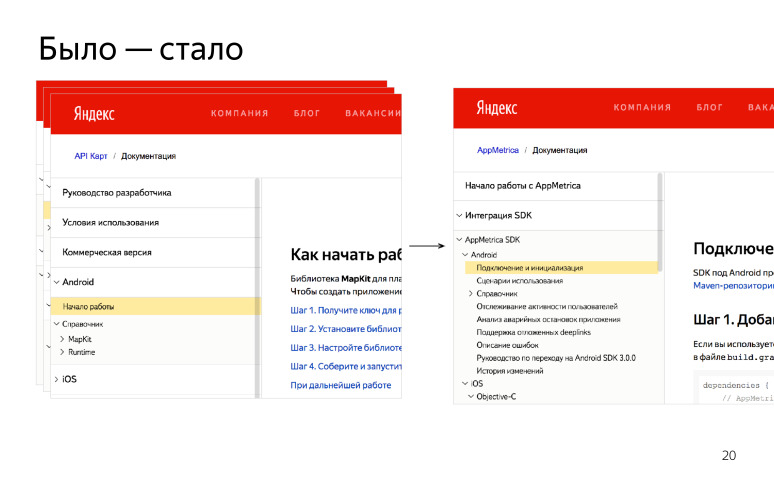Open БЛОГ menu on the AppMetrica page
774x484 pixels.
point(709,108)
